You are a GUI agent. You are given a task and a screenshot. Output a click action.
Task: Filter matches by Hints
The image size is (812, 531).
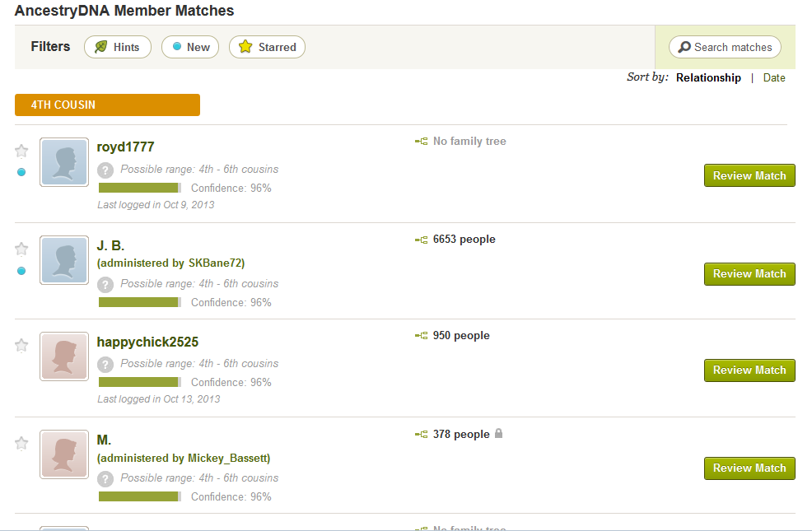[x=118, y=47]
